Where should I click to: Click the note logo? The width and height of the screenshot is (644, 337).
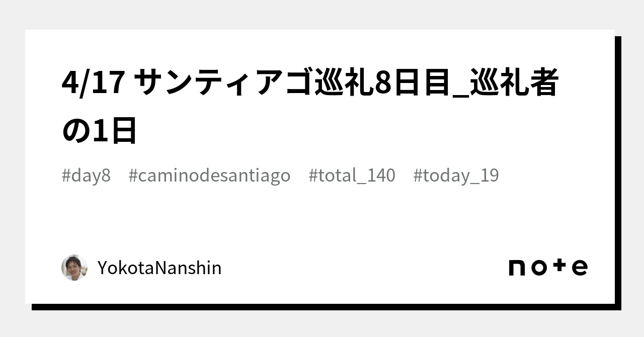click(548, 267)
